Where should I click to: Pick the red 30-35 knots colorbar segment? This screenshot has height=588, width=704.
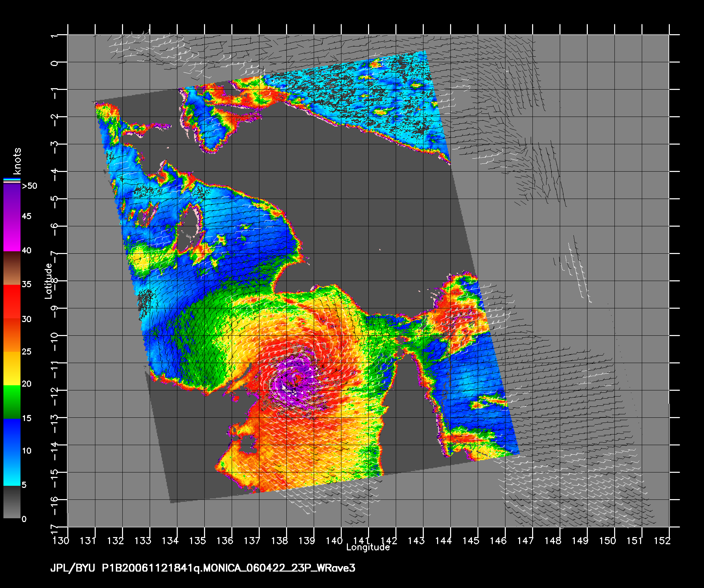pyautogui.click(x=12, y=302)
